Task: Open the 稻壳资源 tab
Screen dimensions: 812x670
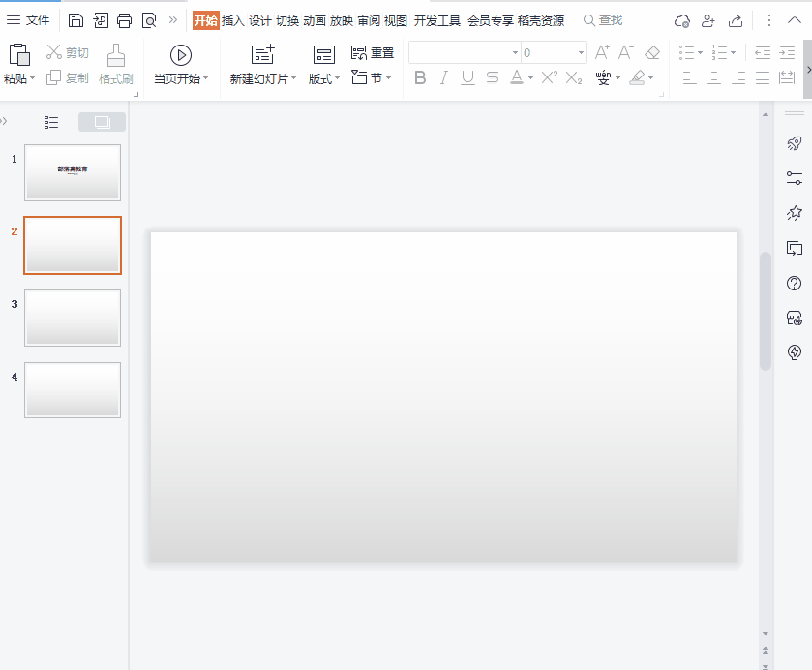Action: (x=541, y=20)
